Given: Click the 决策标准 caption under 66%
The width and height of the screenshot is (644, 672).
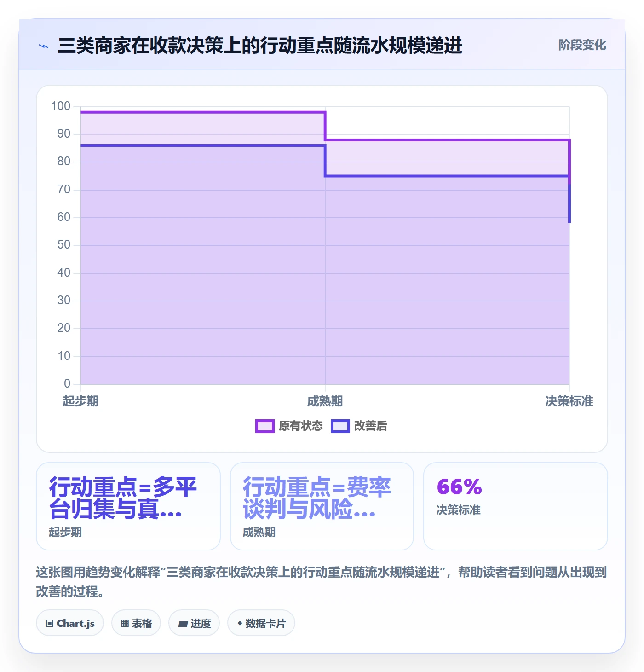Looking at the screenshot, I should pos(459,510).
